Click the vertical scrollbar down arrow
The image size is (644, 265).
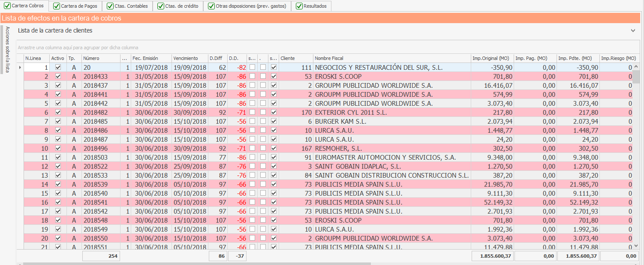pos(636,246)
